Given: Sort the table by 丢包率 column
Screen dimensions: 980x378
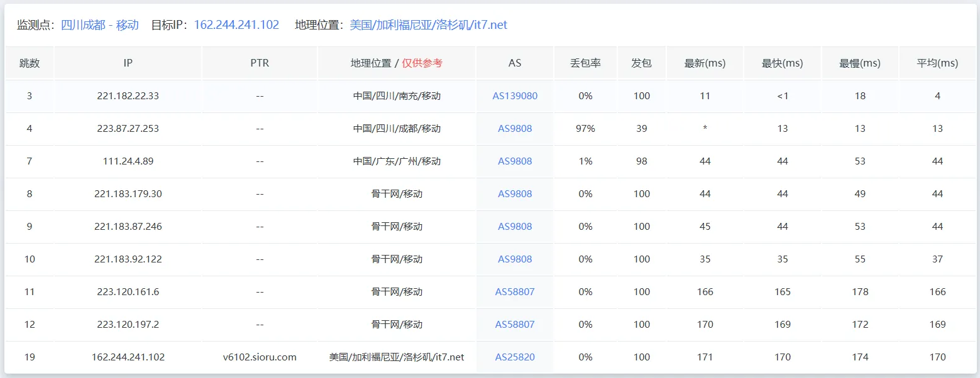Looking at the screenshot, I should [x=584, y=63].
